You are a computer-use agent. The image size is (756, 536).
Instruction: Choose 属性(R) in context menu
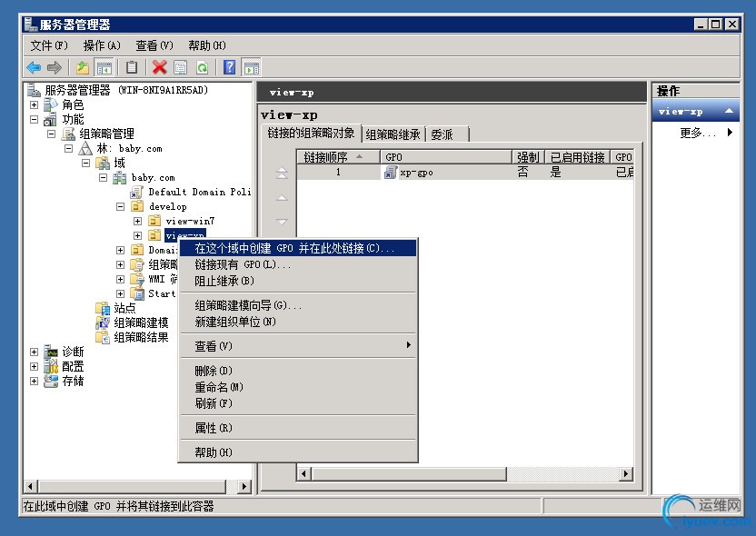(x=297, y=428)
